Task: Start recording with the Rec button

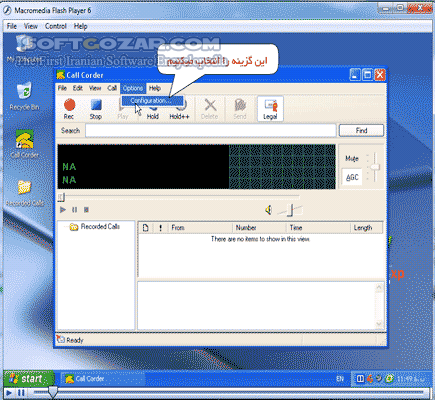Action: [69, 109]
